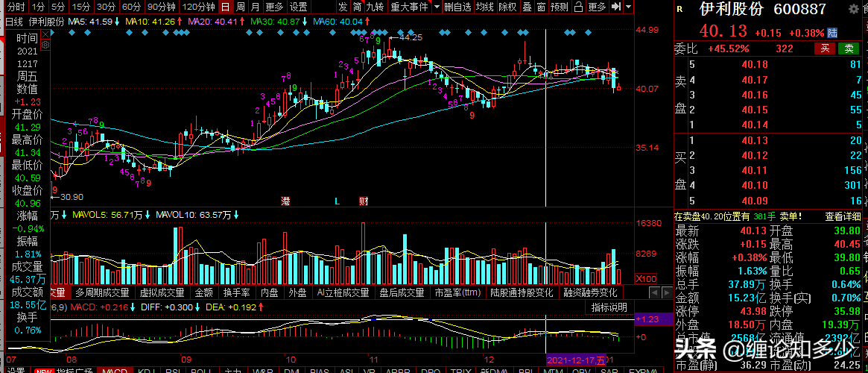The image size is (868, 373).
Task: Click the 指标说明 indicator description button
Action: 609,307
